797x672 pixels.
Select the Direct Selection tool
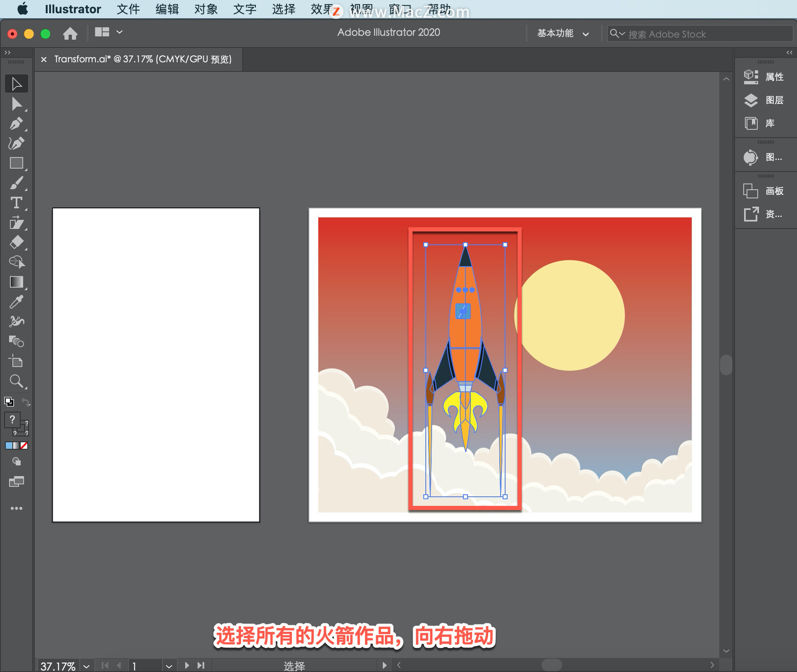coord(17,104)
